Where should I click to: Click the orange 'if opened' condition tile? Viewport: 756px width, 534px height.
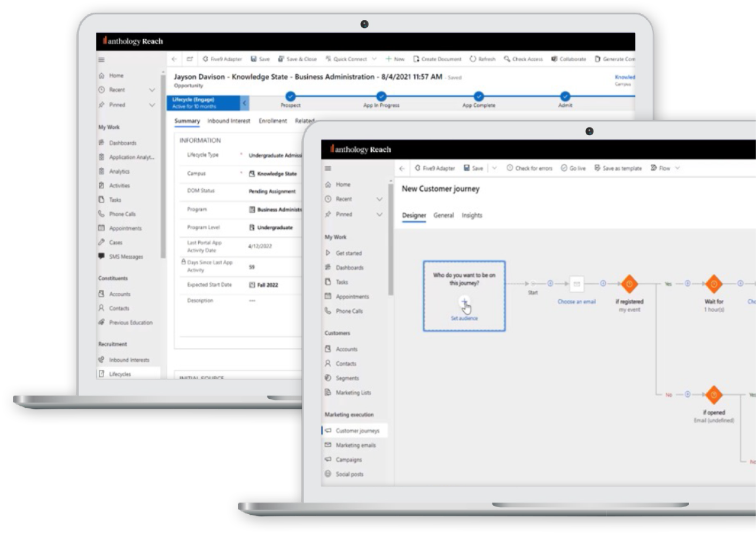coord(714,395)
